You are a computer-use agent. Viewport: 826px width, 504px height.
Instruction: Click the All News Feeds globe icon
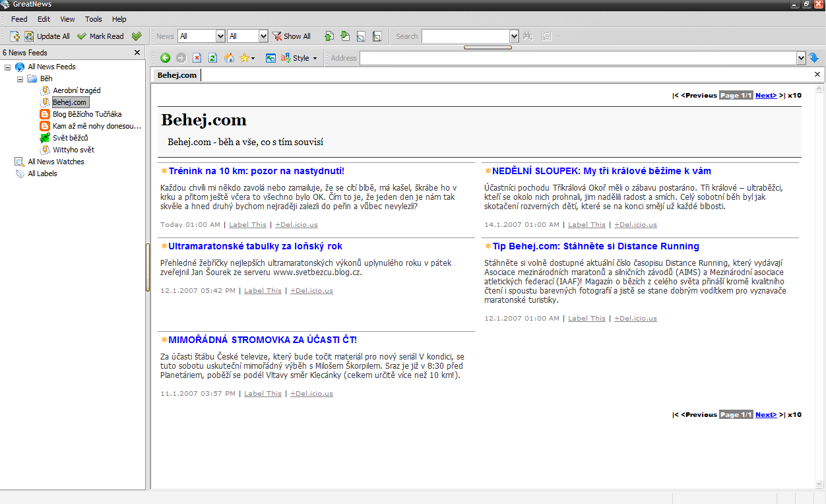tap(20, 67)
